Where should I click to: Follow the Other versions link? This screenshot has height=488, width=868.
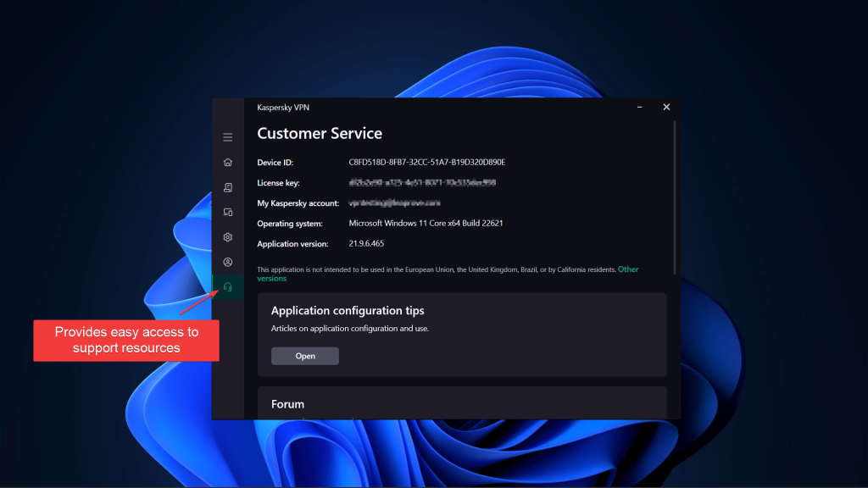click(628, 269)
